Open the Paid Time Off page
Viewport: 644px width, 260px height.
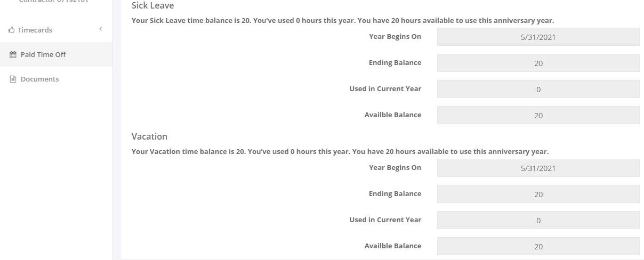[x=56, y=54]
